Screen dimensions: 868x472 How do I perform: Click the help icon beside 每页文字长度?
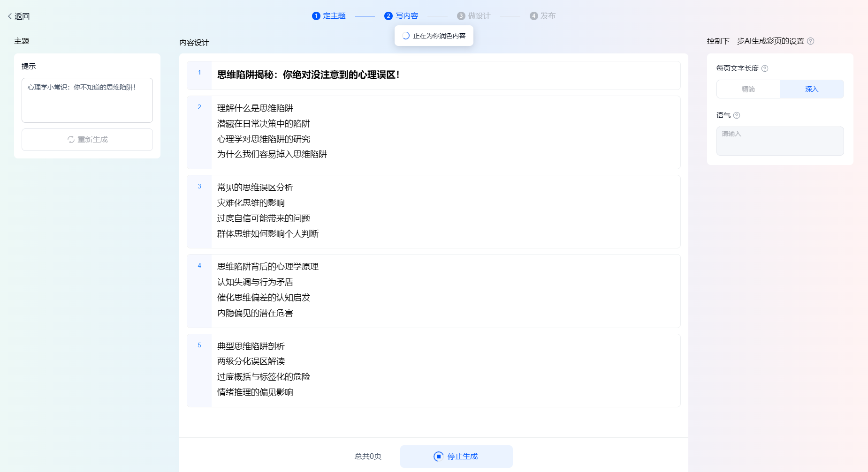(x=765, y=68)
